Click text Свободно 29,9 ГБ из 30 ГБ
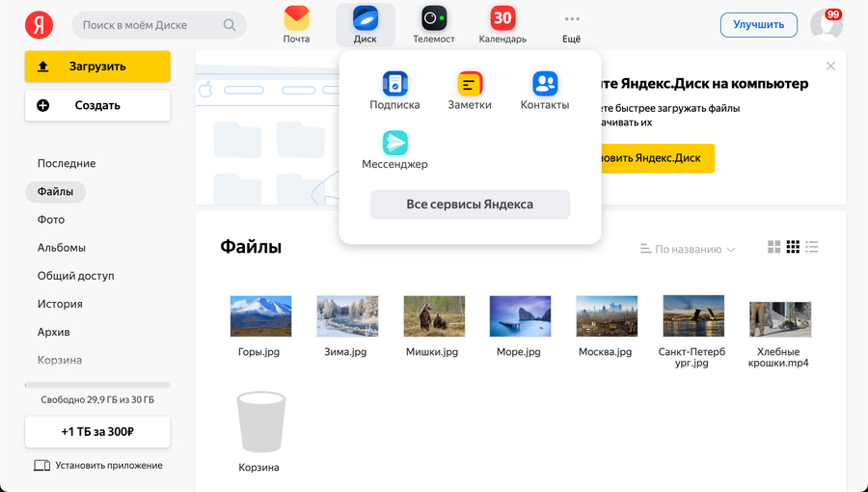Image resolution: width=868 pixels, height=492 pixels. 97,399
